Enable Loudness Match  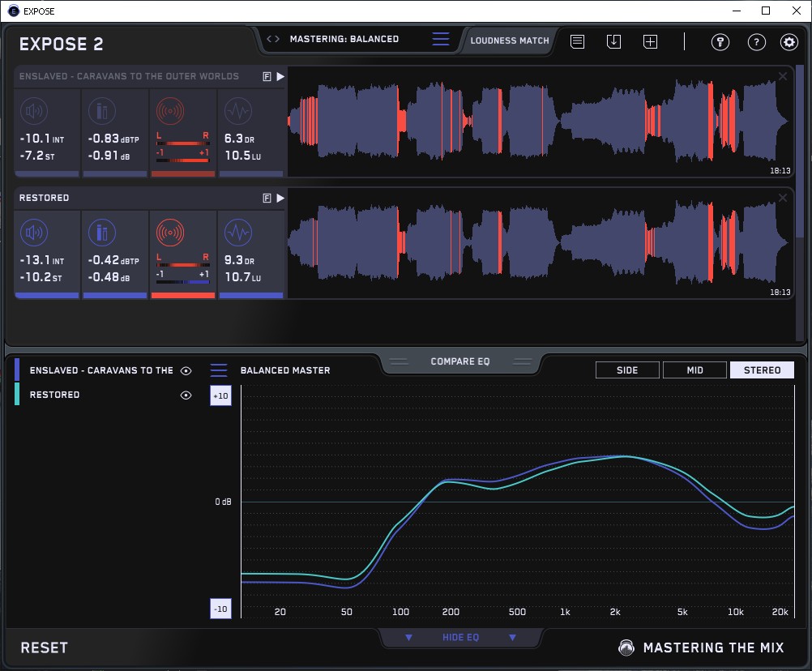click(x=510, y=41)
